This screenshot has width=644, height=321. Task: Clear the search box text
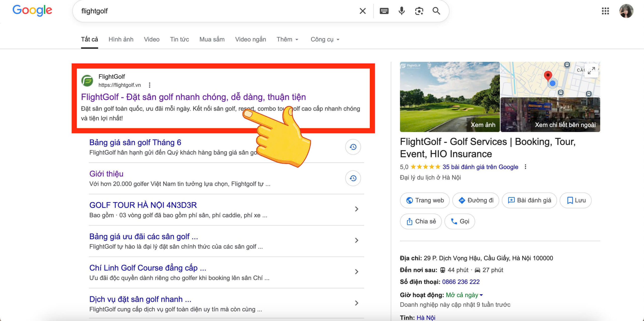pyautogui.click(x=363, y=11)
